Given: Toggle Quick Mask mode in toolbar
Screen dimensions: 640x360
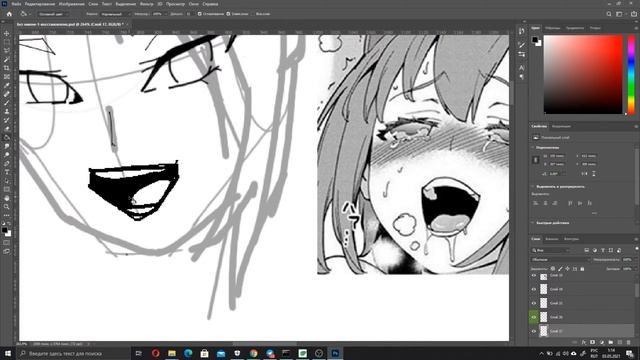Looking at the screenshot, I should click(7, 242).
